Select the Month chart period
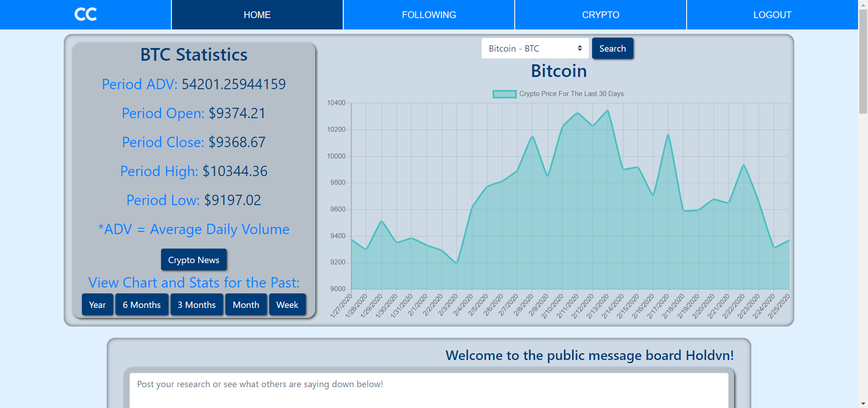 (246, 305)
